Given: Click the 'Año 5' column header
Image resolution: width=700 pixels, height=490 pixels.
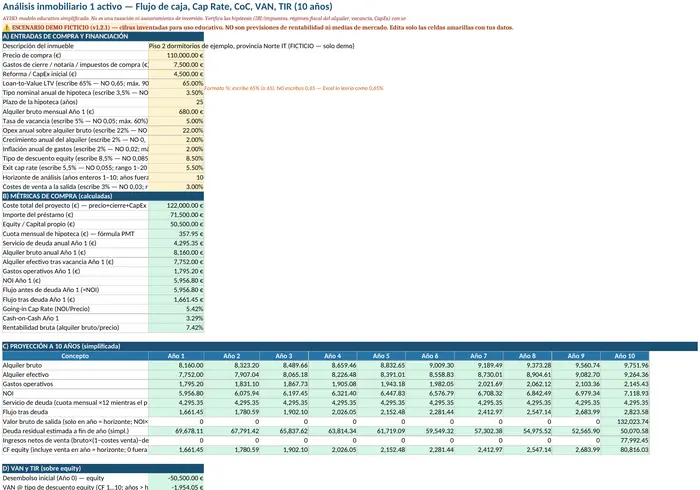Looking at the screenshot, I should [x=382, y=356].
